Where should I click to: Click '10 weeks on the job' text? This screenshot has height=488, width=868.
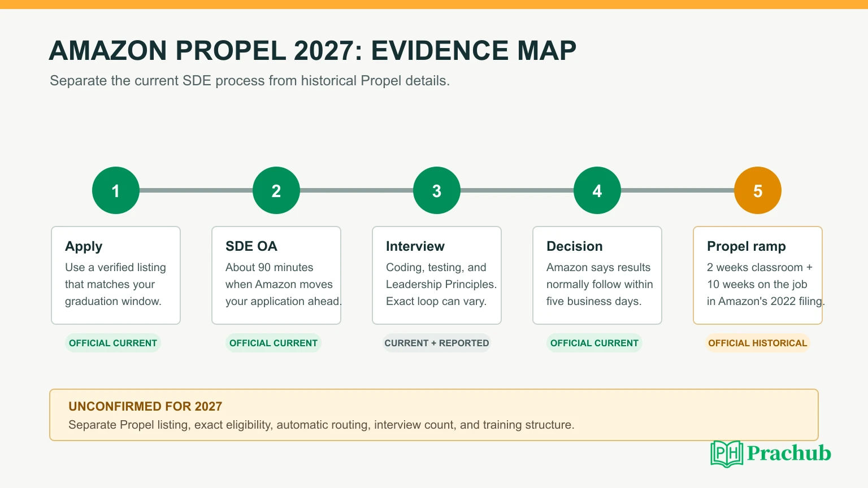[757, 284]
